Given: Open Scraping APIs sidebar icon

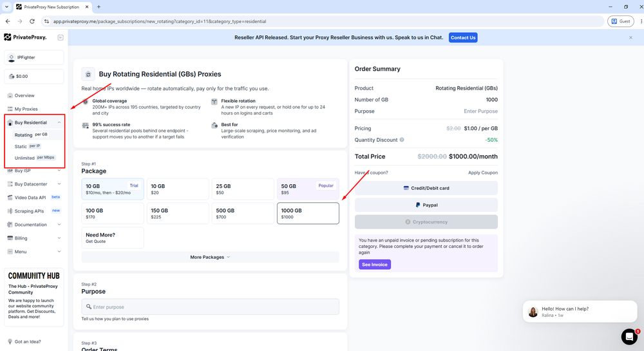Looking at the screenshot, I should coord(10,211).
